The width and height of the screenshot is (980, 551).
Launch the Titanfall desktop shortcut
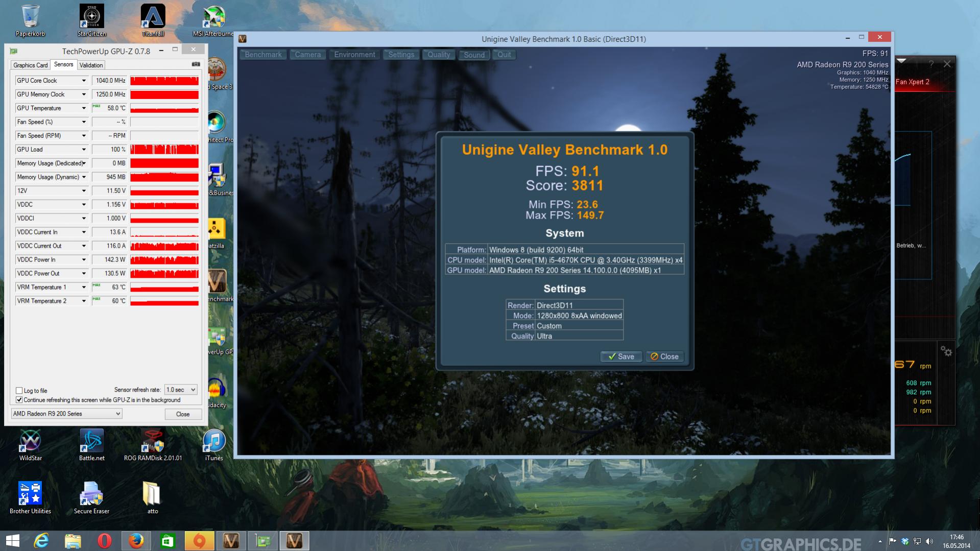coord(153,20)
